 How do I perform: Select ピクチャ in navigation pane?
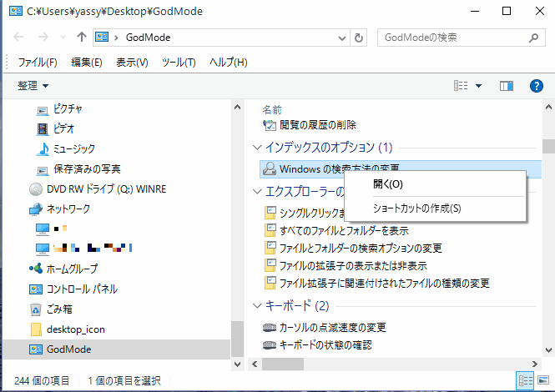pos(68,109)
